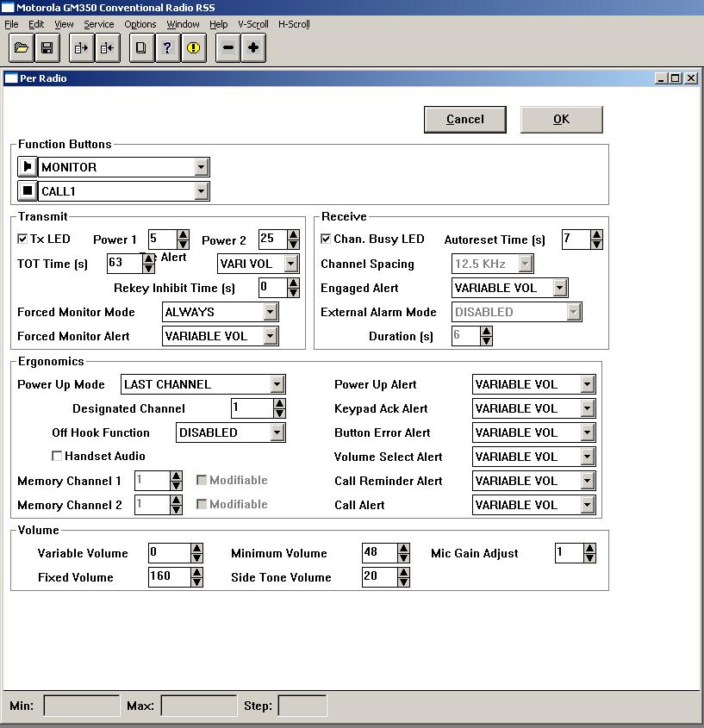Decrease Fixed Volume with down arrow

pos(197,582)
